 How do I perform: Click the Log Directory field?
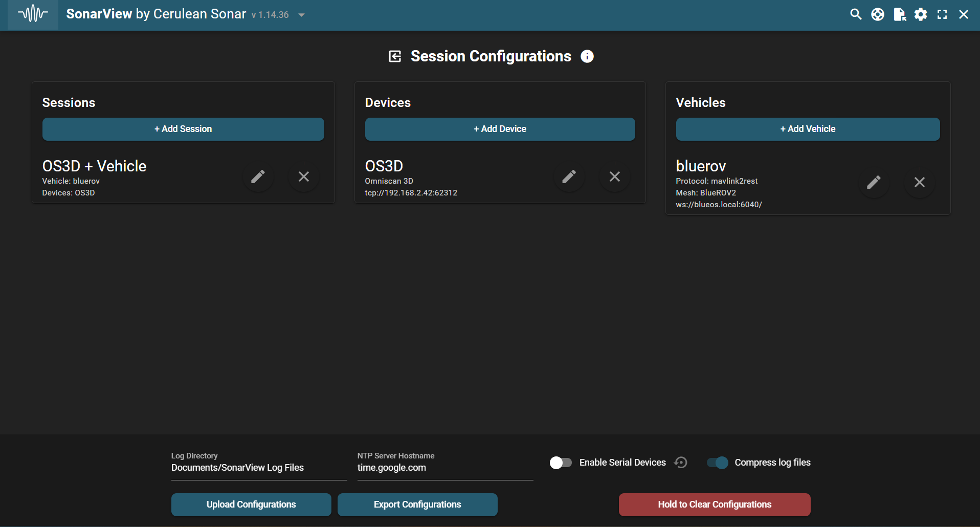(259, 468)
